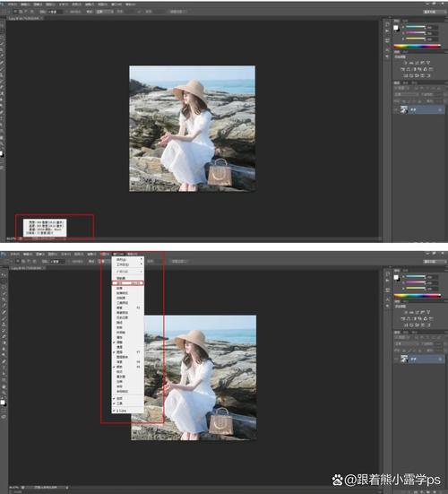This screenshot has height=494, width=448.
Task: Select Black & White adjustment icon in top window
Action: [x=415, y=69]
